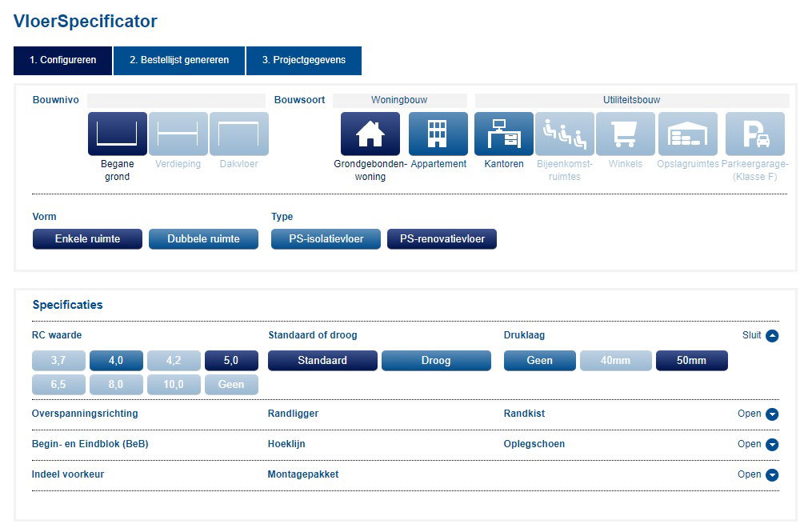Select 50mm druklaag thickness
This screenshot has width=808, height=532.
[x=691, y=361]
